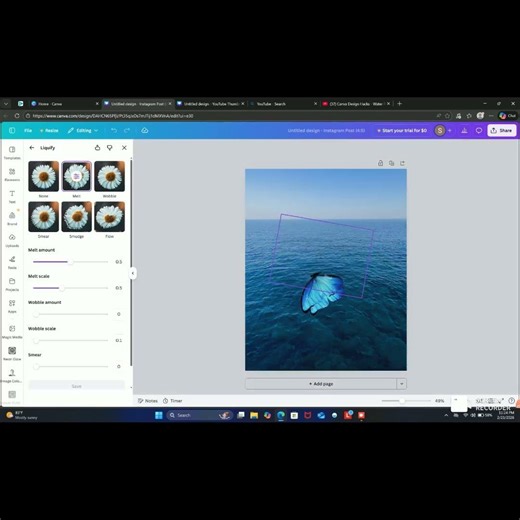Open the comments icon in top bar
Image resolution: width=520 pixels, height=520 pixels.
point(479,130)
